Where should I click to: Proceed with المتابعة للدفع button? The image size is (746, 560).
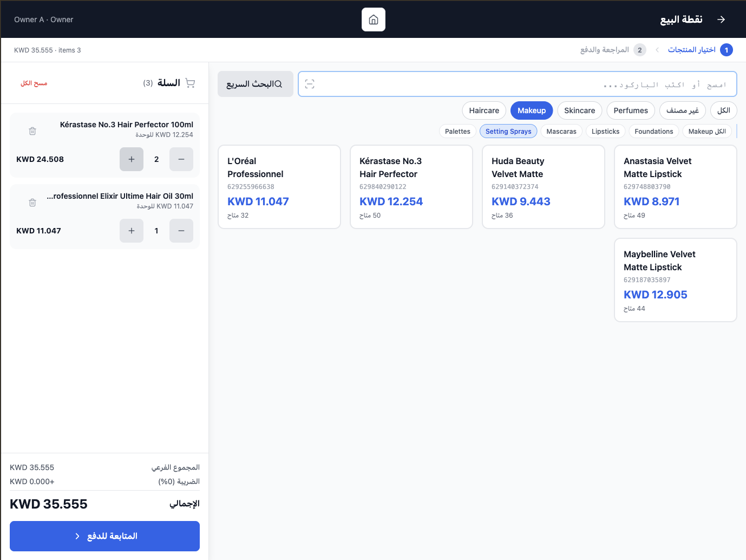104,536
